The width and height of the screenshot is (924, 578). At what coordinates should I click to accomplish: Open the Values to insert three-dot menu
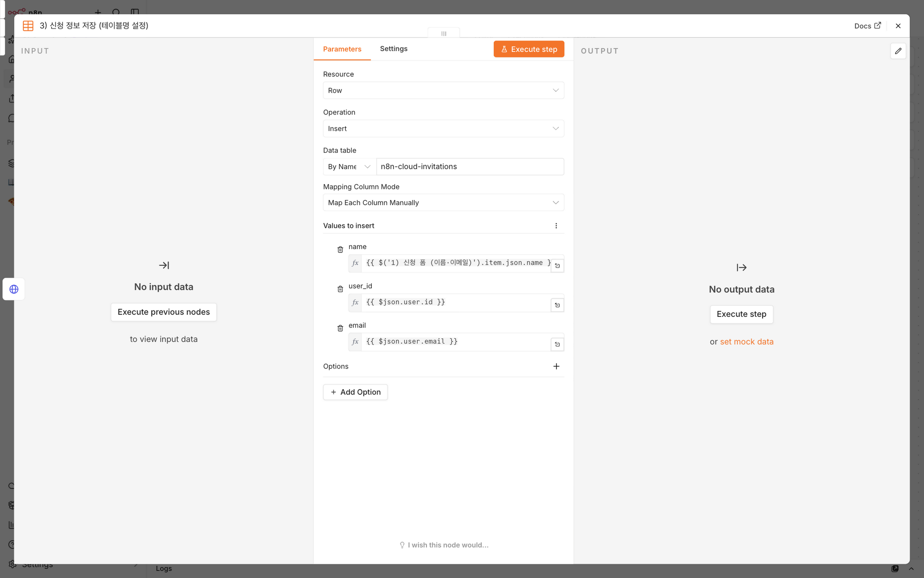pyautogui.click(x=556, y=226)
